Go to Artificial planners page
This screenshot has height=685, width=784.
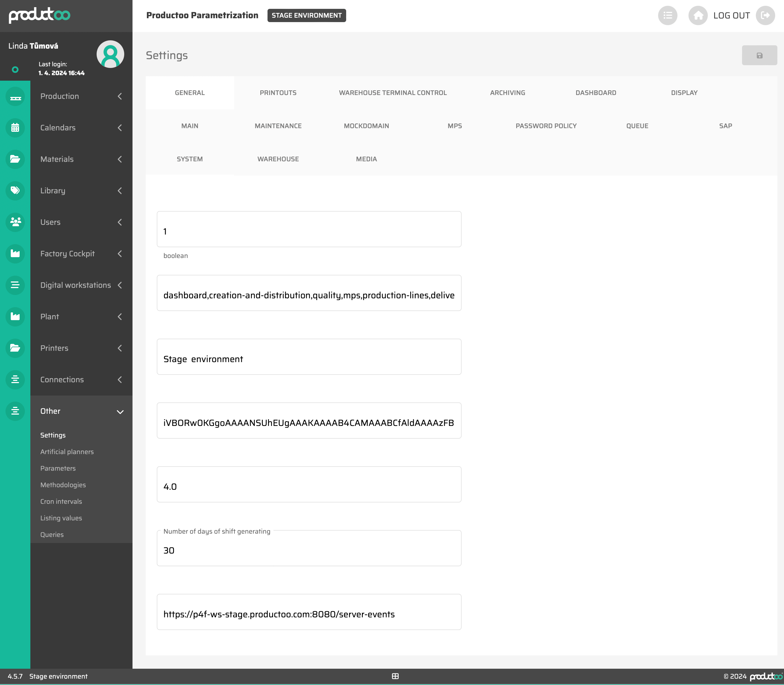[x=67, y=452]
